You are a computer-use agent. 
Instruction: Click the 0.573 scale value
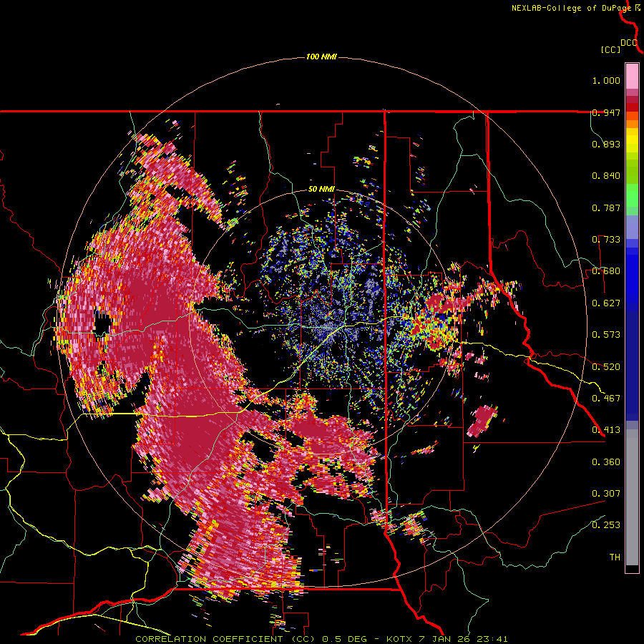pos(606,335)
